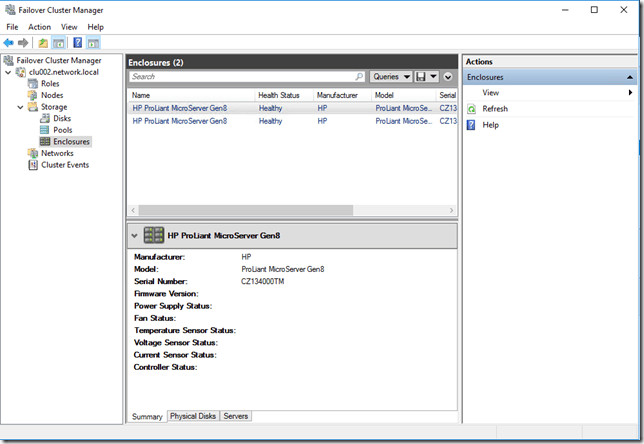The height and width of the screenshot is (444, 644).
Task: Open Disks under Storage
Action: click(x=61, y=118)
